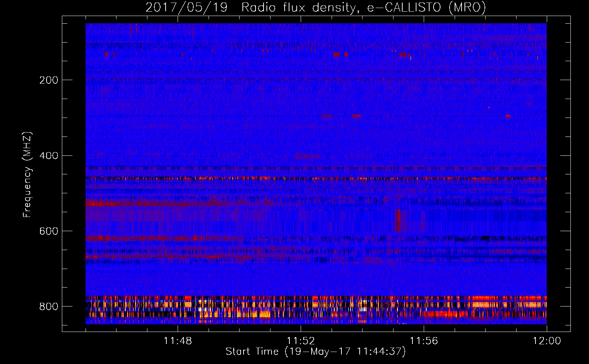The width and height of the screenshot is (589, 364).
Task: Click the 'Start Time (19-May-17 11:44:37)' label
Action: pyautogui.click(x=316, y=352)
